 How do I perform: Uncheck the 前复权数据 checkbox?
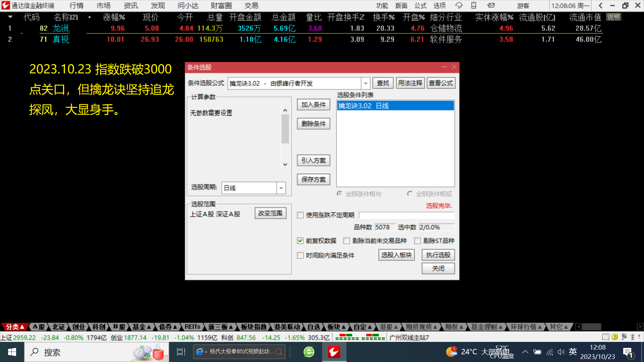click(x=300, y=241)
